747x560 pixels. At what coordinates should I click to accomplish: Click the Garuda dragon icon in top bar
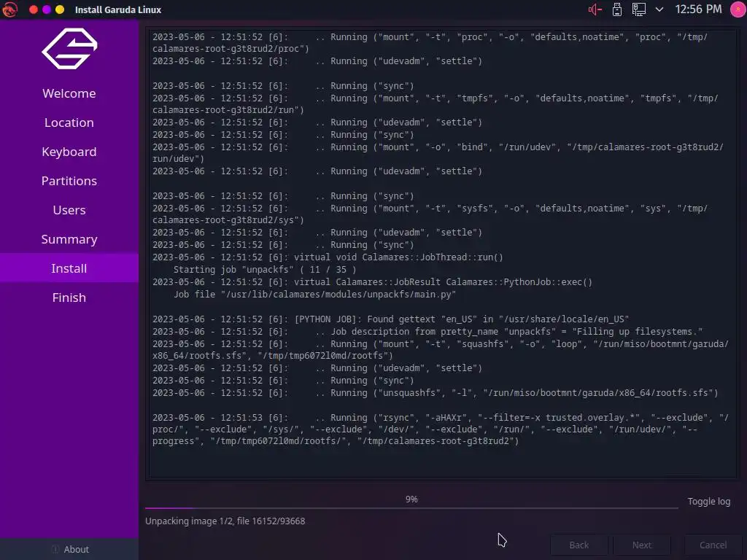(10, 9)
